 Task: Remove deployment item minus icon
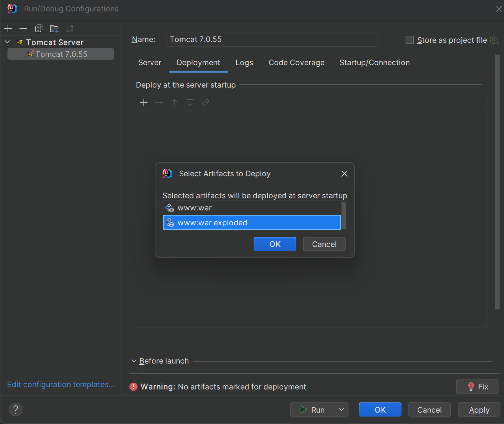click(159, 102)
